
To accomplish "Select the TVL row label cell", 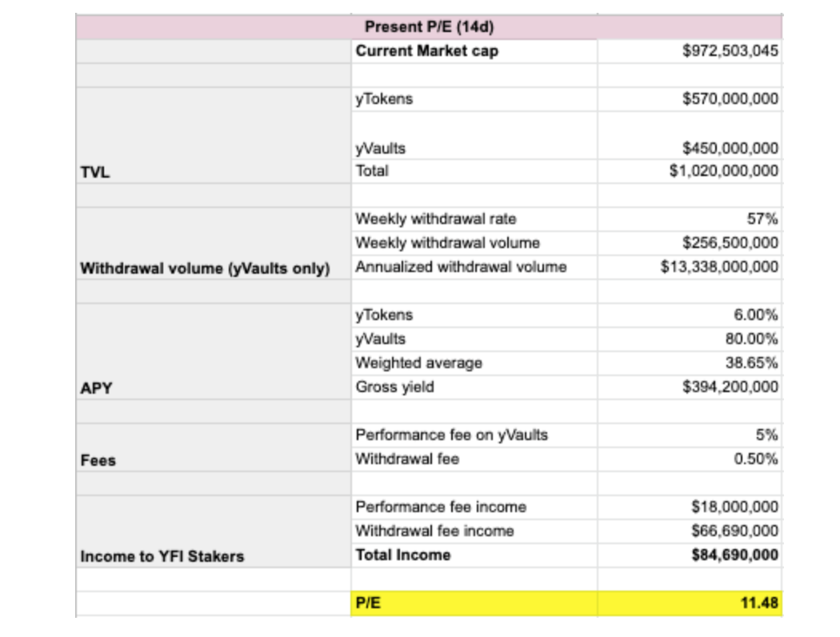I will point(214,135).
